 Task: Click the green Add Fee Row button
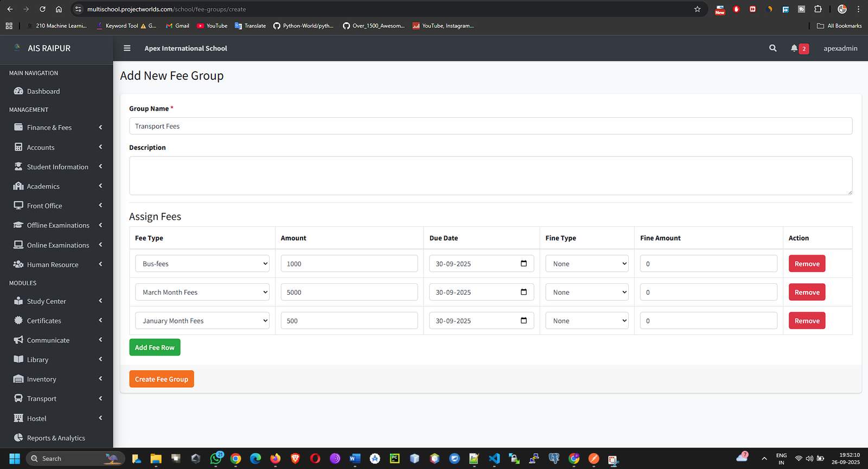pos(155,347)
